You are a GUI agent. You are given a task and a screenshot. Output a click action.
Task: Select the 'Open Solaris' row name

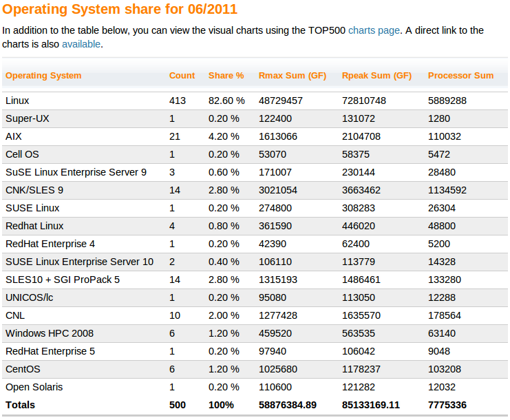point(34,387)
